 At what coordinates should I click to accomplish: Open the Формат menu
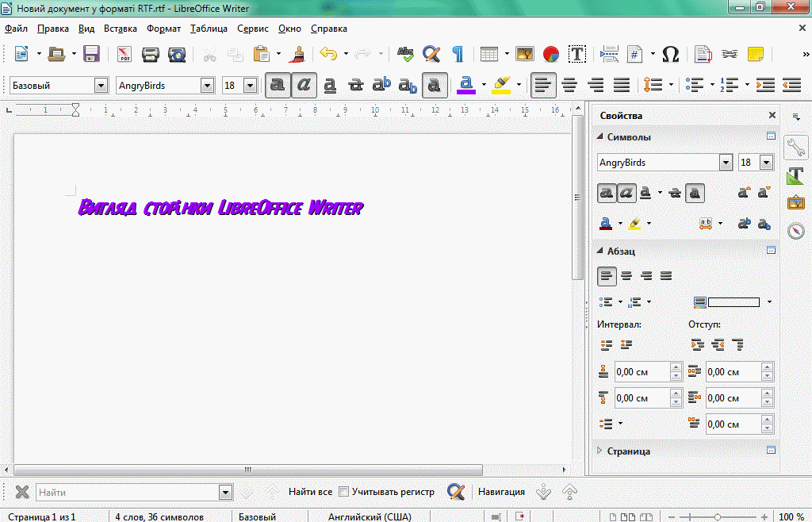tap(163, 29)
